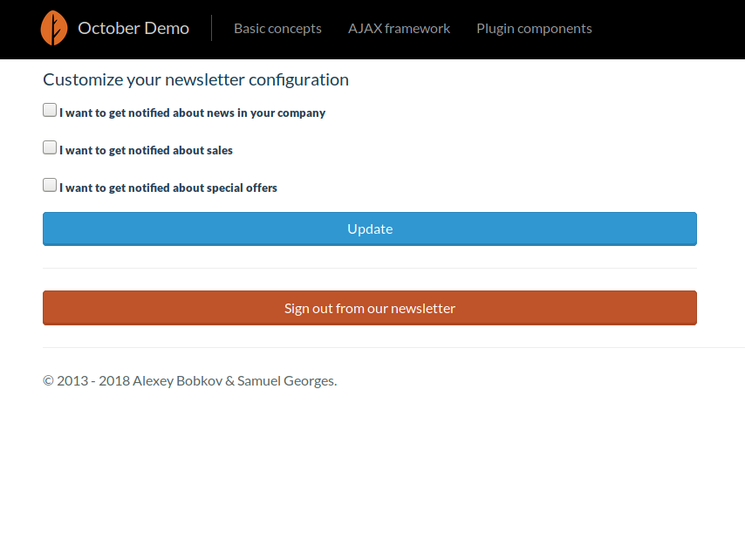Screen dimensions: 745x560
Task: Open the October Demo home link
Action: tap(133, 28)
